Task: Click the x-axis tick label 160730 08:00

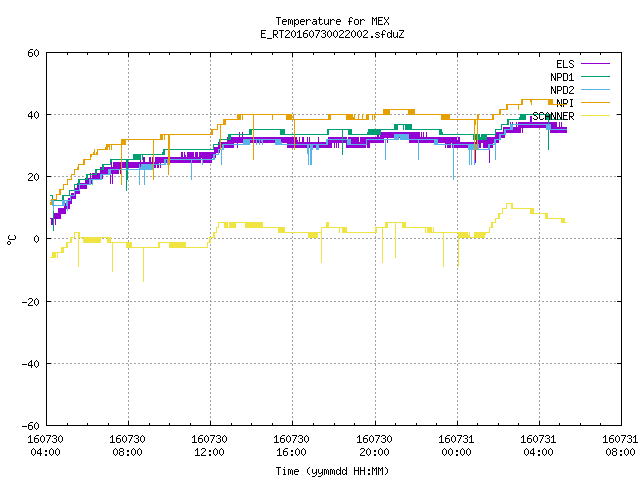Action: click(127, 445)
